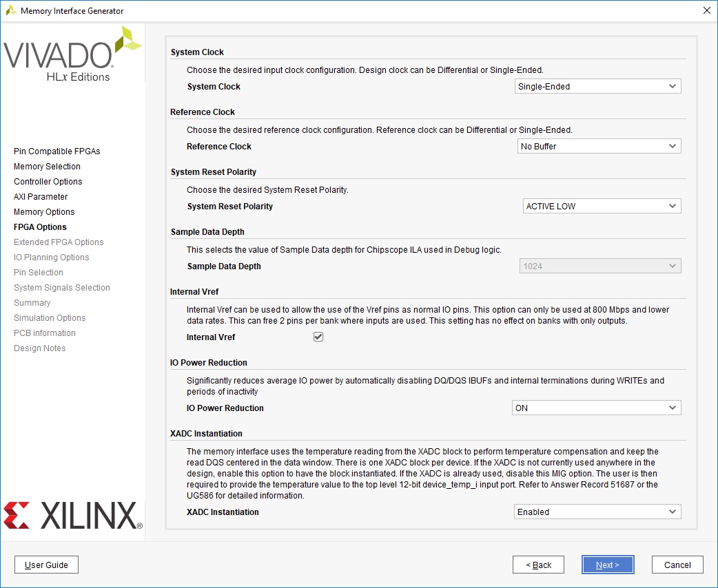Screen dimensions: 718x588
Task: Go to Pin Compatible FPGAs step
Action: (57, 151)
